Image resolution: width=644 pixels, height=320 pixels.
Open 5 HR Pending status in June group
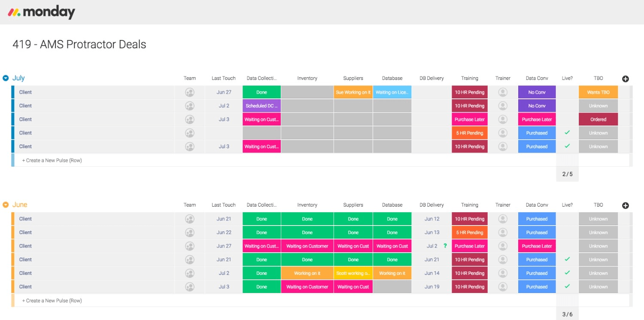[469, 232]
